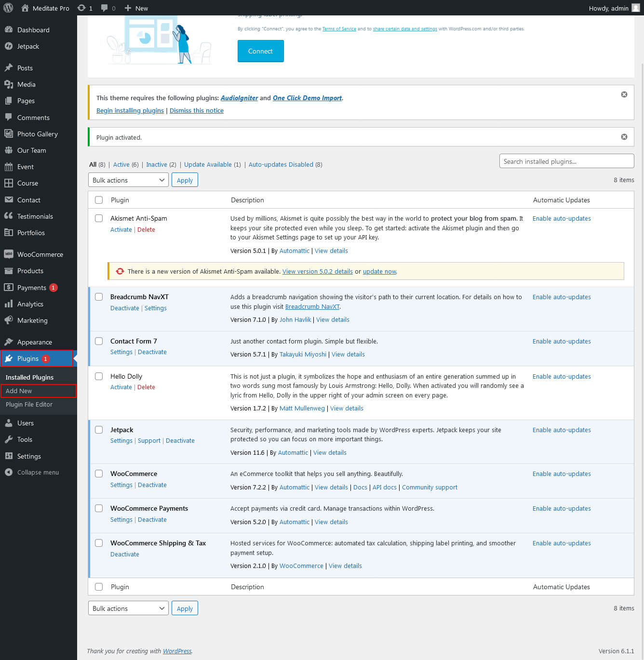
Task: Click the bottom Apply button
Action: (185, 608)
